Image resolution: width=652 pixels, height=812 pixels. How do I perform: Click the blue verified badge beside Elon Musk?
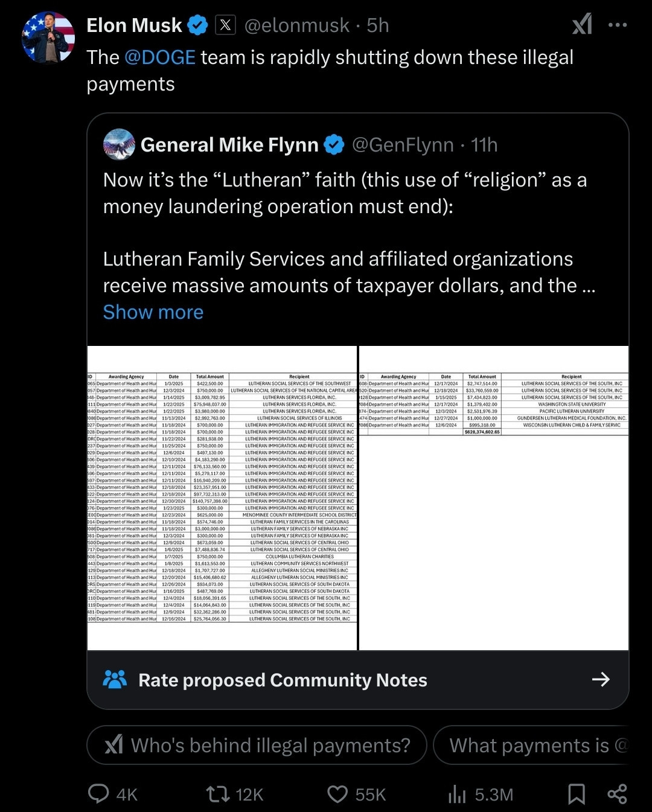[x=197, y=25]
